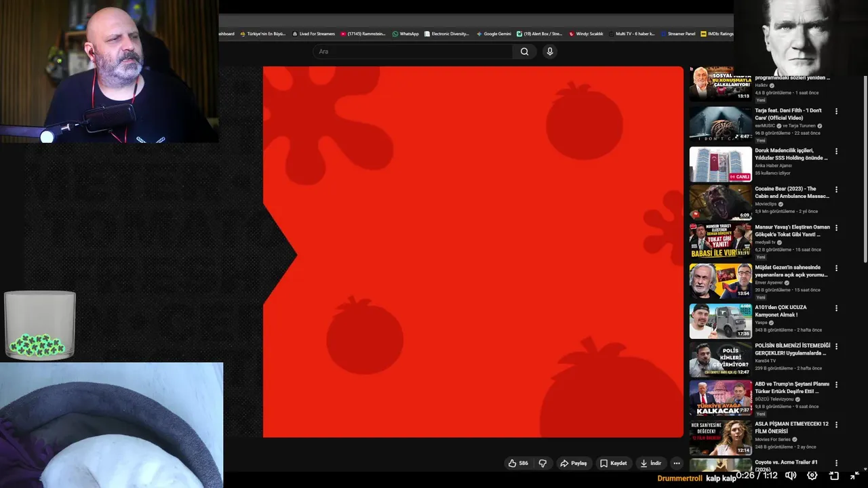Image resolution: width=868 pixels, height=488 pixels.
Task: Open the Streamer Panel bookmark
Action: point(677,34)
